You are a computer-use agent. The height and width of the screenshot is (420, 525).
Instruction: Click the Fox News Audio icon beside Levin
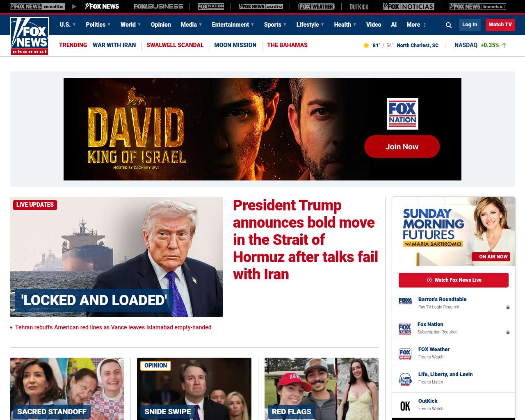tap(405, 379)
